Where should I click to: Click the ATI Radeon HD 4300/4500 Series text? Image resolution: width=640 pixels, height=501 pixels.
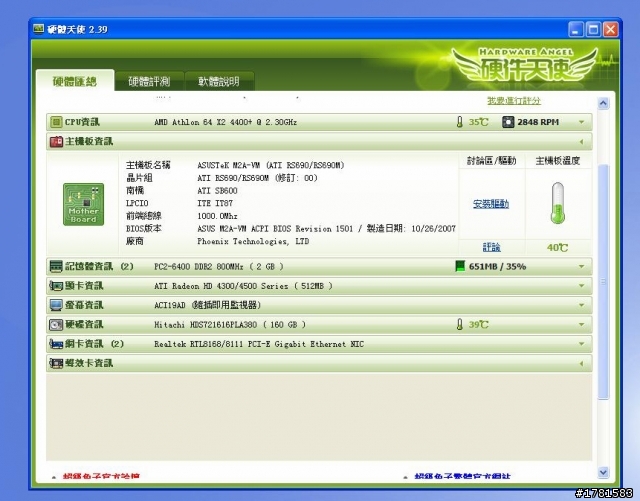243,286
